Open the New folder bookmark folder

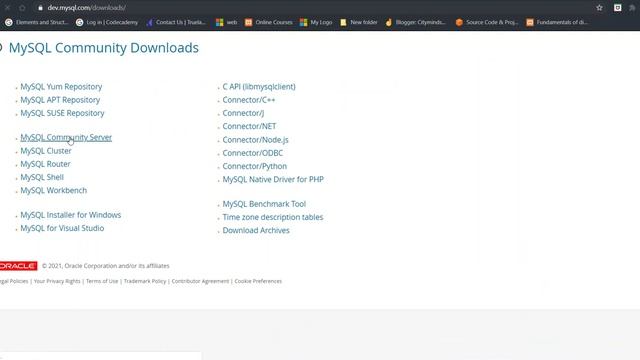point(359,22)
